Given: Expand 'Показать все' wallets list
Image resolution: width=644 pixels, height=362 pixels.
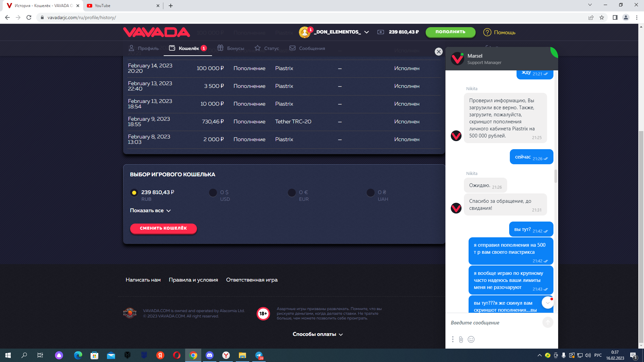Looking at the screenshot, I should pos(151,210).
